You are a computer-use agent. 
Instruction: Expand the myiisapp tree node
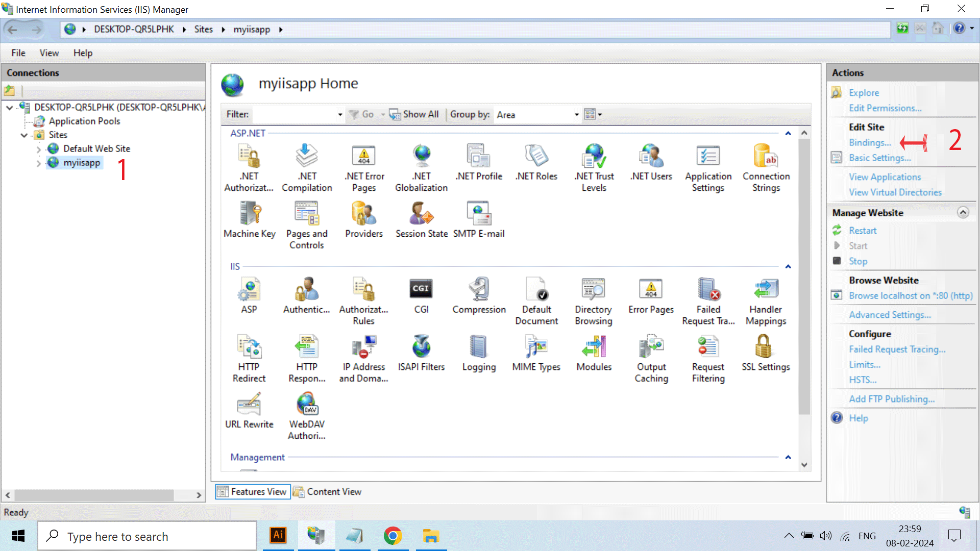[x=38, y=162]
